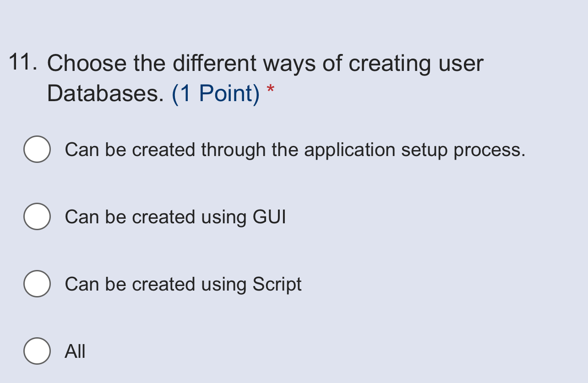The width and height of the screenshot is (588, 383).
Task: Click the '(1 Point)' label
Action: pos(215,93)
